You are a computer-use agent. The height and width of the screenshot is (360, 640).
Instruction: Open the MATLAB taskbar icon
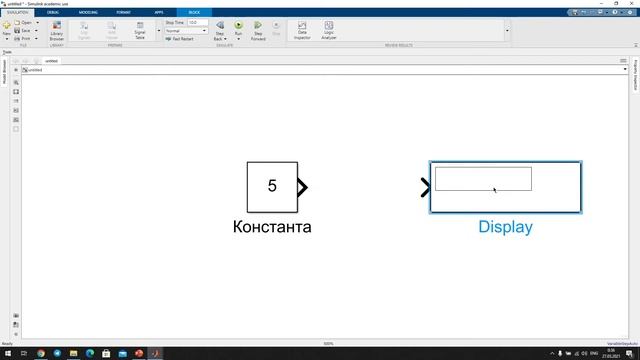coord(155,353)
